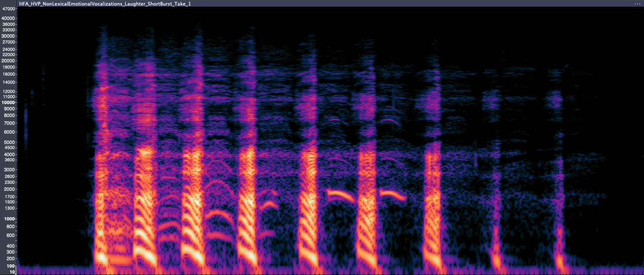
Task: Click the 20000 frequency axis label
Action: click(8, 61)
